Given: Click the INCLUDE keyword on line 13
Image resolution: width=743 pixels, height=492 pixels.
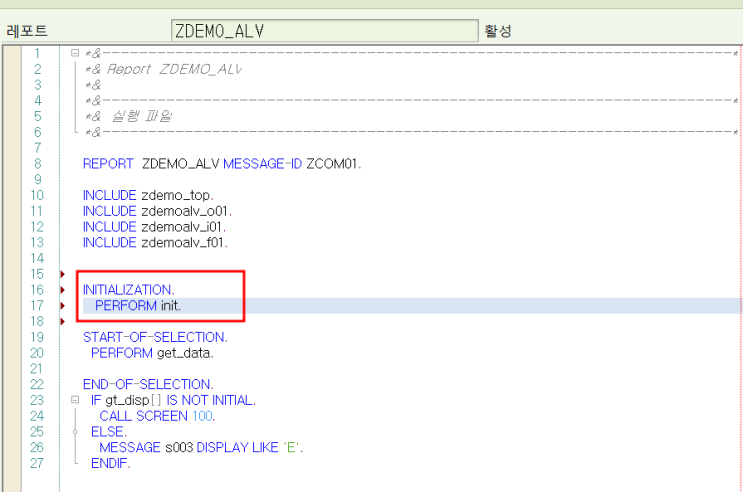Looking at the screenshot, I should tap(109, 243).
